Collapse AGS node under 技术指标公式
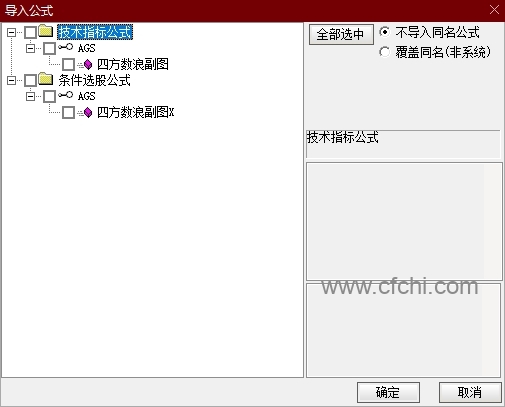Screen dimensions: 505x407 pyautogui.click(x=30, y=48)
